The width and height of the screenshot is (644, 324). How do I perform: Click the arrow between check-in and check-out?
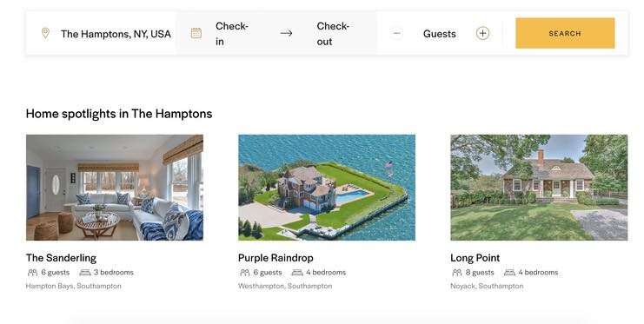tap(286, 33)
